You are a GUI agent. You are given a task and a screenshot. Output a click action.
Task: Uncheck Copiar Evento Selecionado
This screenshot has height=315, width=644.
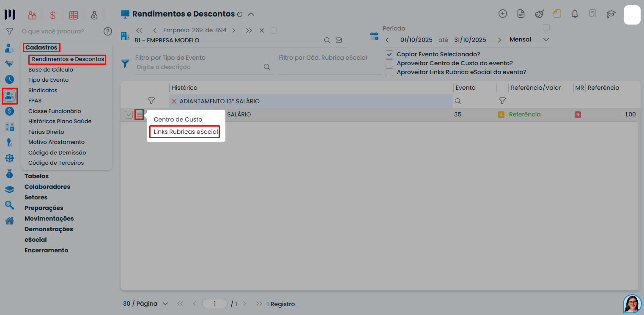tap(389, 54)
